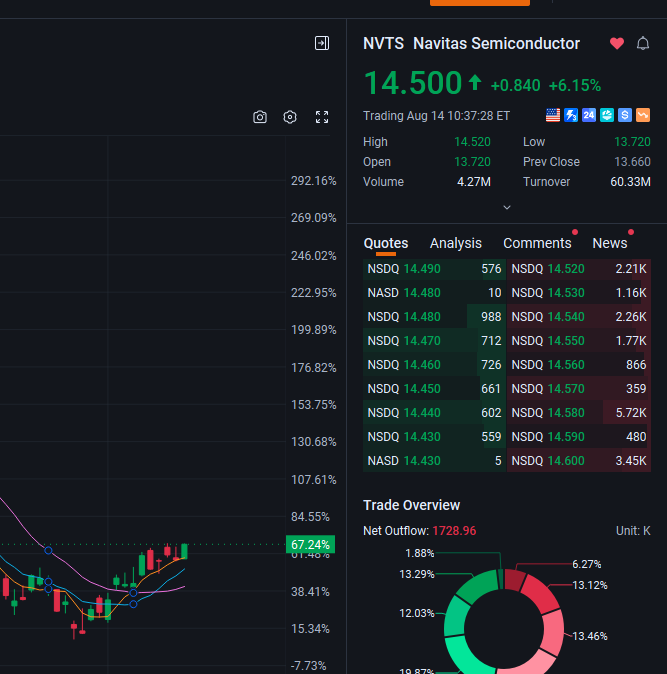Set a price alert with bell icon
Viewport: 667px width, 674px height.
tap(643, 43)
